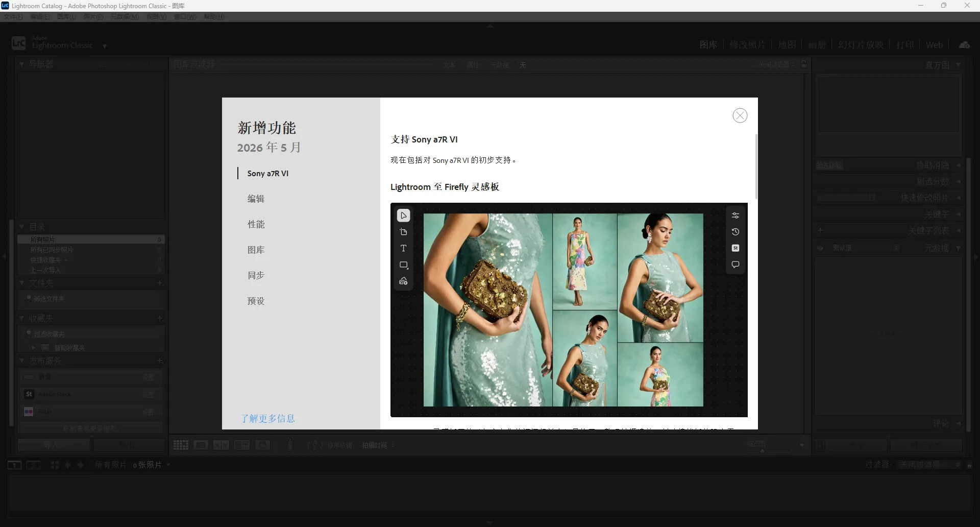Open the 文件(F) menu

13,17
